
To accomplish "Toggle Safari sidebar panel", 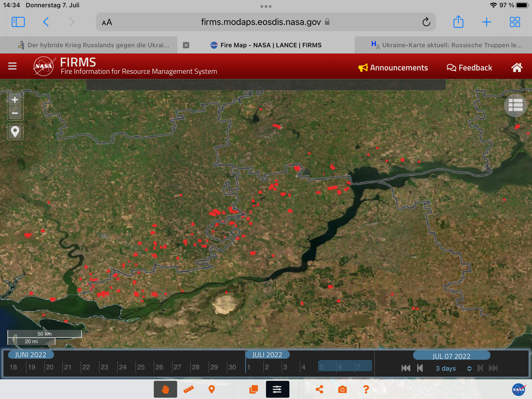I will point(18,22).
